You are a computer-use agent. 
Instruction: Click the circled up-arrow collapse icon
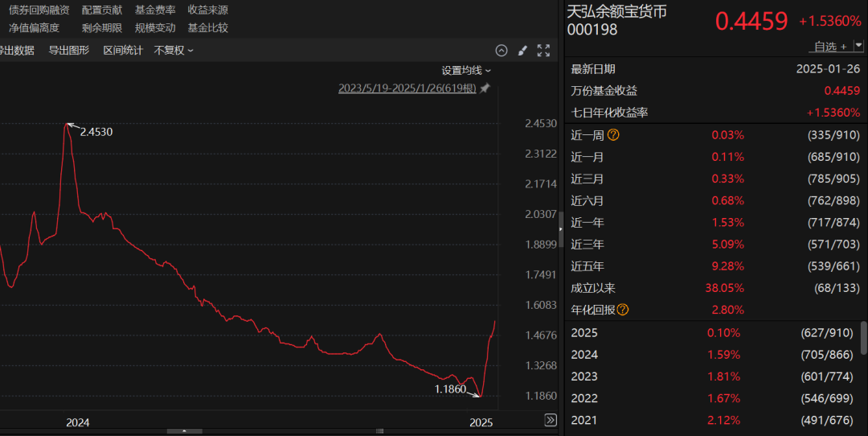click(x=502, y=51)
